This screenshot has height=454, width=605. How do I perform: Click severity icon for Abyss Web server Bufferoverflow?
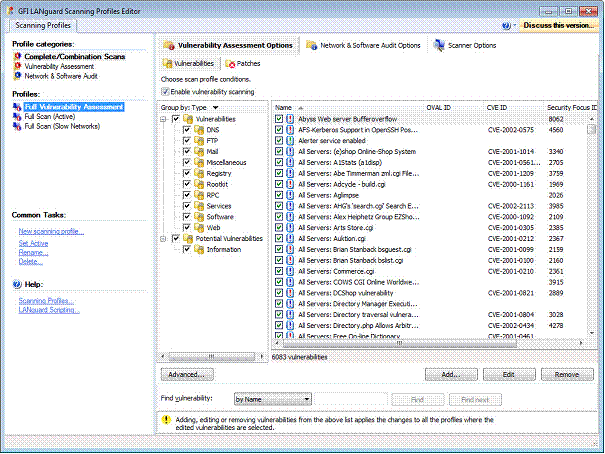(290, 119)
